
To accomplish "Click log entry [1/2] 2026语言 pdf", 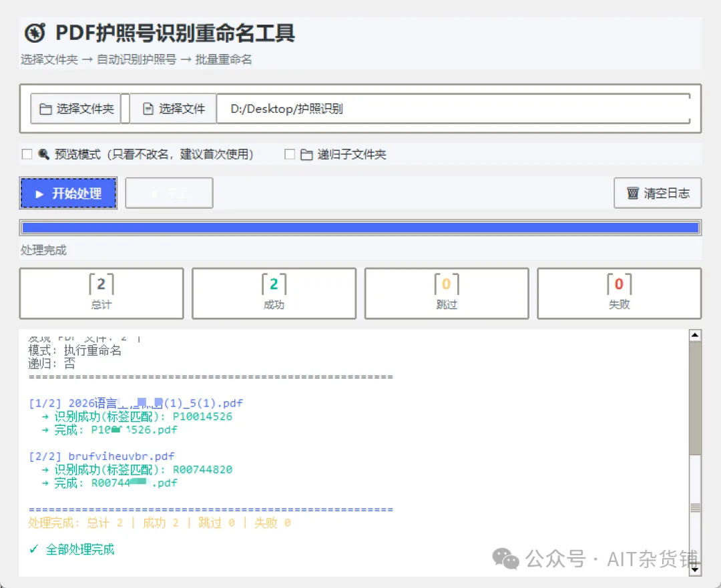I will pyautogui.click(x=136, y=403).
